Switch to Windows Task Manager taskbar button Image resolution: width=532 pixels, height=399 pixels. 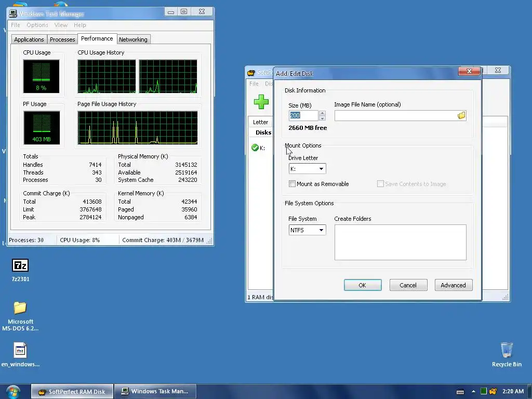tap(155, 392)
